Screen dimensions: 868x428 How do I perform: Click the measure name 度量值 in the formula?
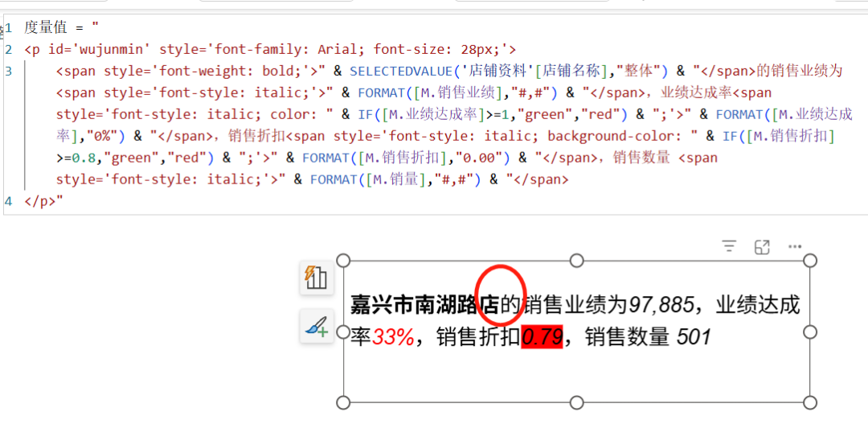click(45, 27)
